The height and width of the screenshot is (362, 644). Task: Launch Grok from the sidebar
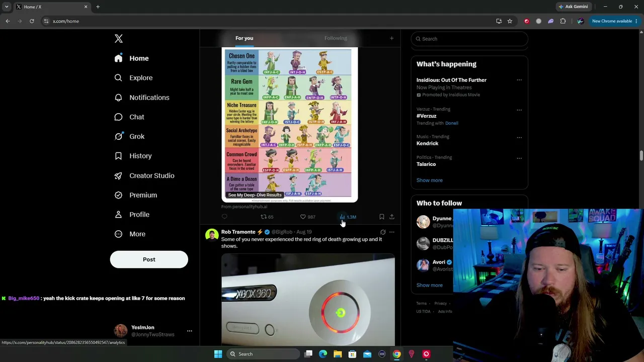129,136
